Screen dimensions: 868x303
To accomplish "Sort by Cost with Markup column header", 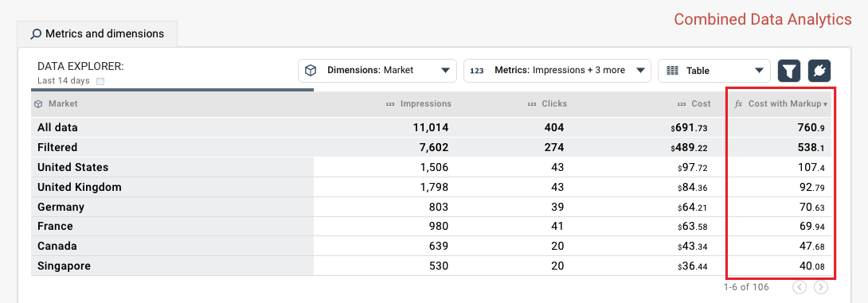I will pos(780,104).
